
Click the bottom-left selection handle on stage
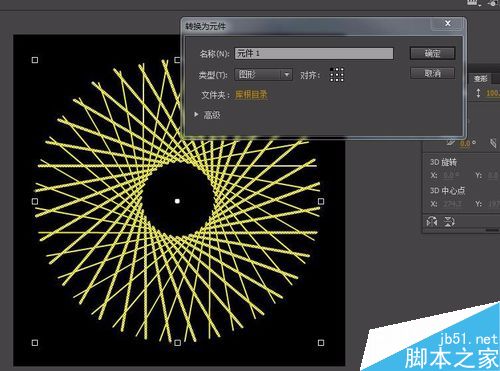point(35,343)
